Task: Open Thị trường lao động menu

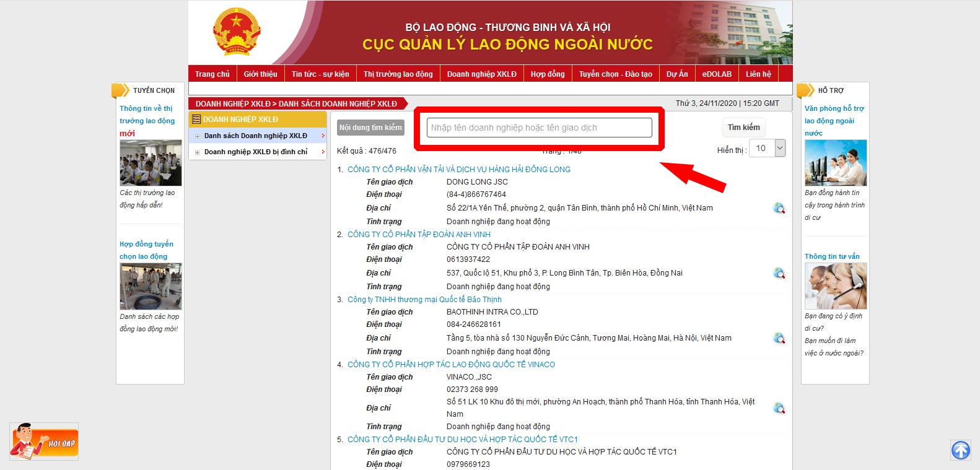Action: click(398, 74)
